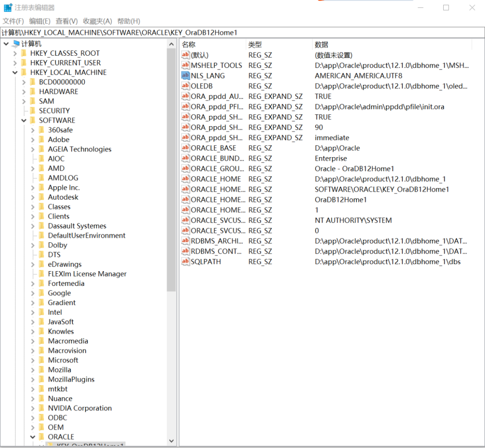485x448 pixels.
Task: Click the HKEY_CLASSES_ROOT folder icon
Action: [x=24, y=53]
